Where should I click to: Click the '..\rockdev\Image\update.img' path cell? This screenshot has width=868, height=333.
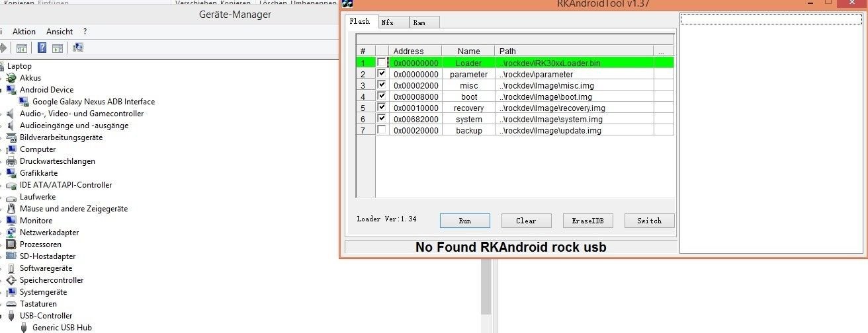(574, 130)
